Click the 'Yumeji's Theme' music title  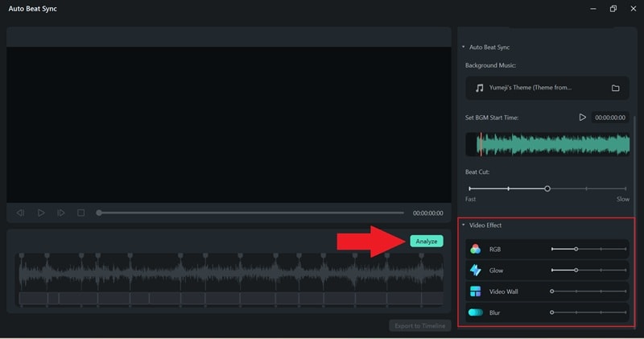pos(530,88)
